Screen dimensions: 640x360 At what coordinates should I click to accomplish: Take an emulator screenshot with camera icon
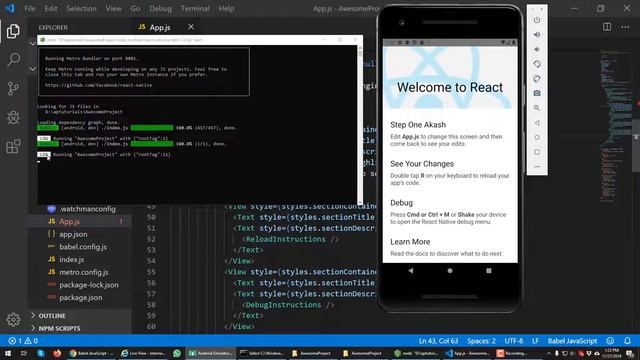pos(537,93)
